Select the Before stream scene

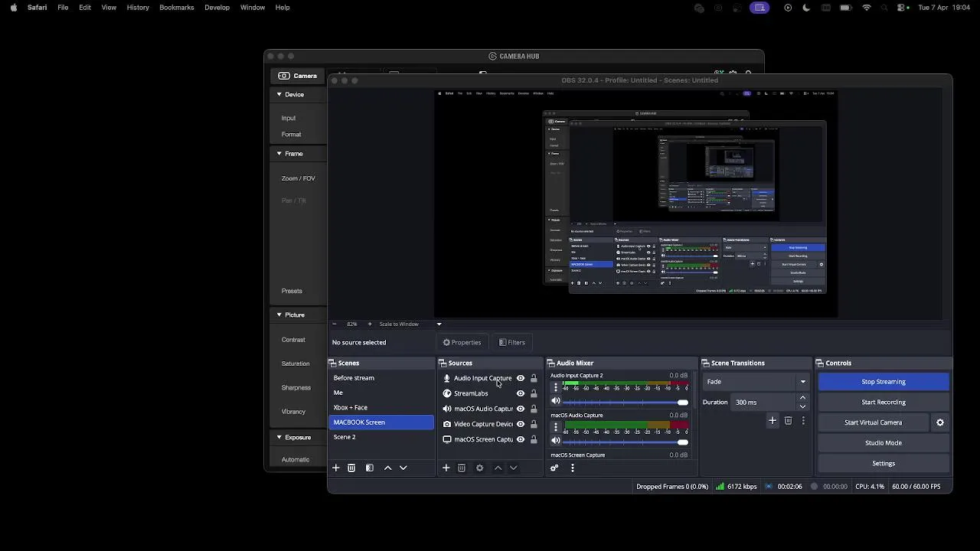point(381,378)
